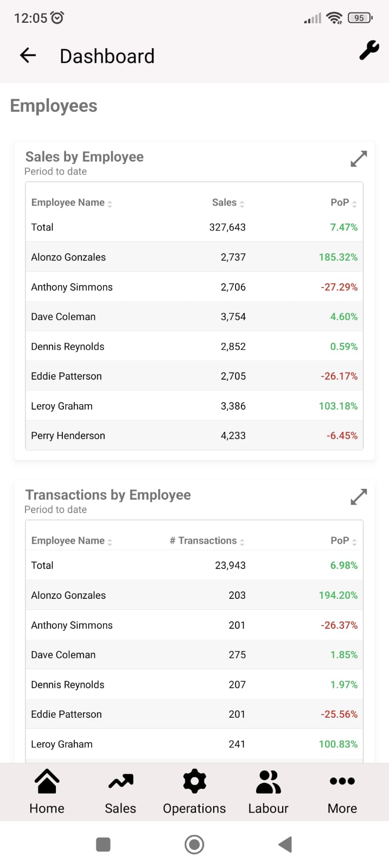This screenshot has height=868, width=389.
Task: Sort by # Transactions column header
Action: coord(207,541)
